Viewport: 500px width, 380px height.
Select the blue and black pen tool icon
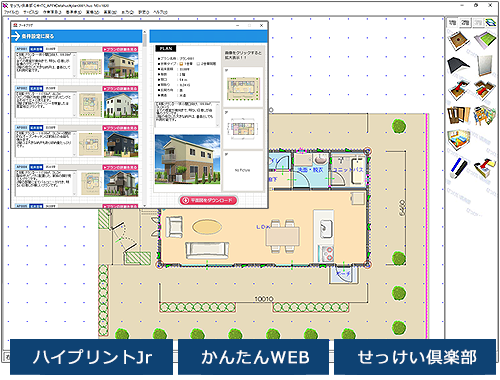click(458, 168)
